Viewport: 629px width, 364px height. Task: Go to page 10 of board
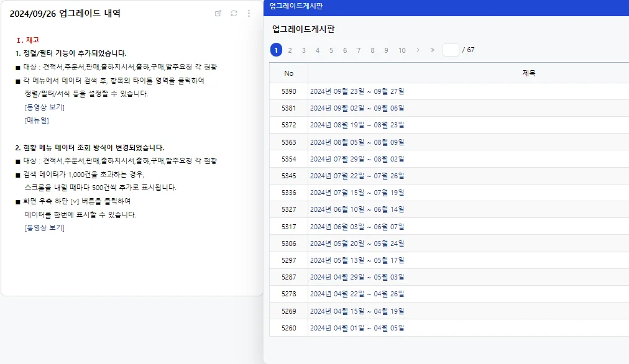click(402, 50)
